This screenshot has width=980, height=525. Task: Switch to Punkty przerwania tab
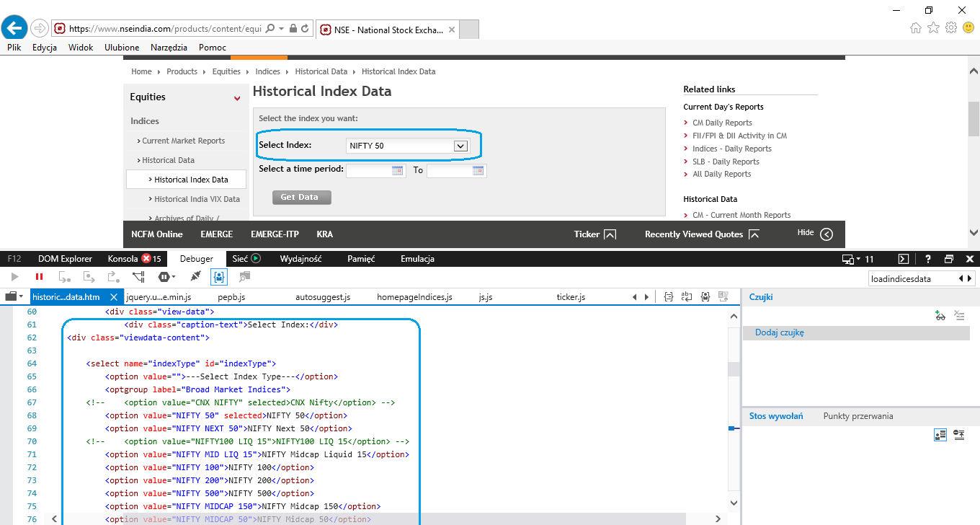[x=857, y=416]
